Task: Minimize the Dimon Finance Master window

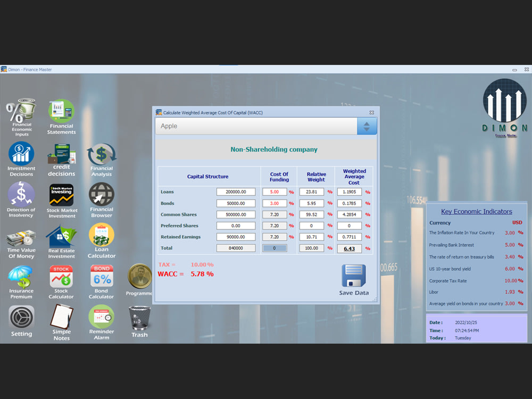Action: point(514,70)
